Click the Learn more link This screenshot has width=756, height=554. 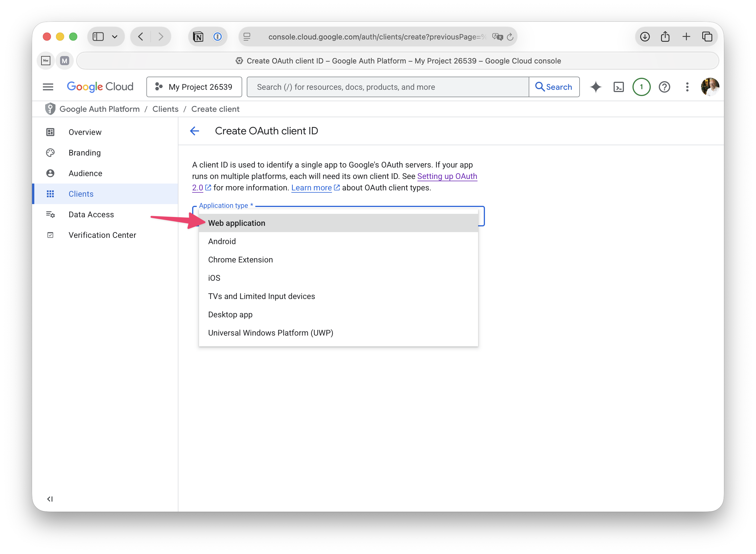click(x=311, y=188)
